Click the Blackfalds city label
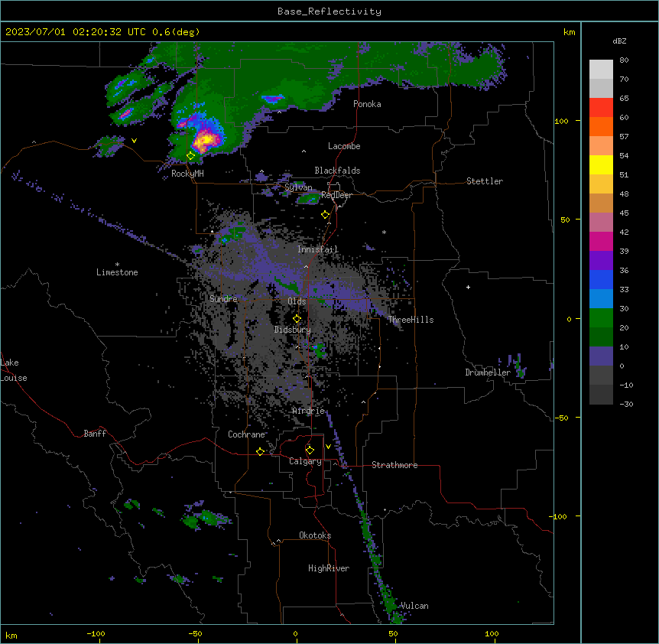Image resolution: width=659 pixels, height=644 pixels. coord(337,171)
